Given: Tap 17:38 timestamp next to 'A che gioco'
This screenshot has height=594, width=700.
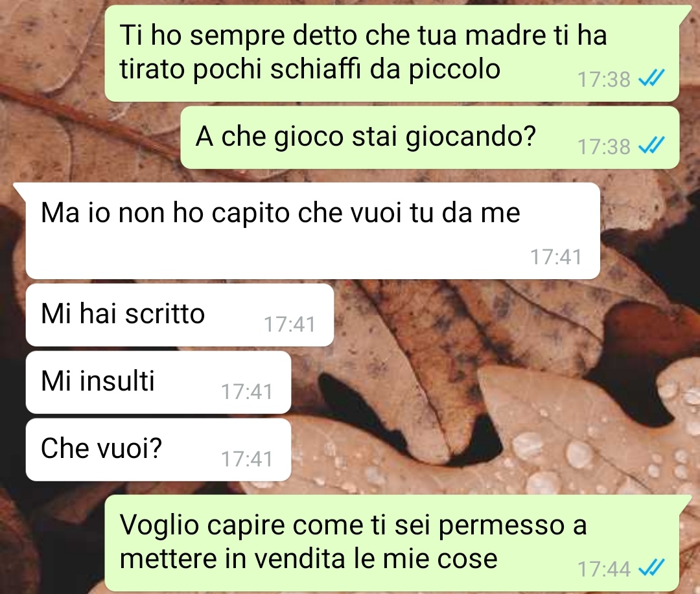Looking at the screenshot, I should click(x=604, y=146).
